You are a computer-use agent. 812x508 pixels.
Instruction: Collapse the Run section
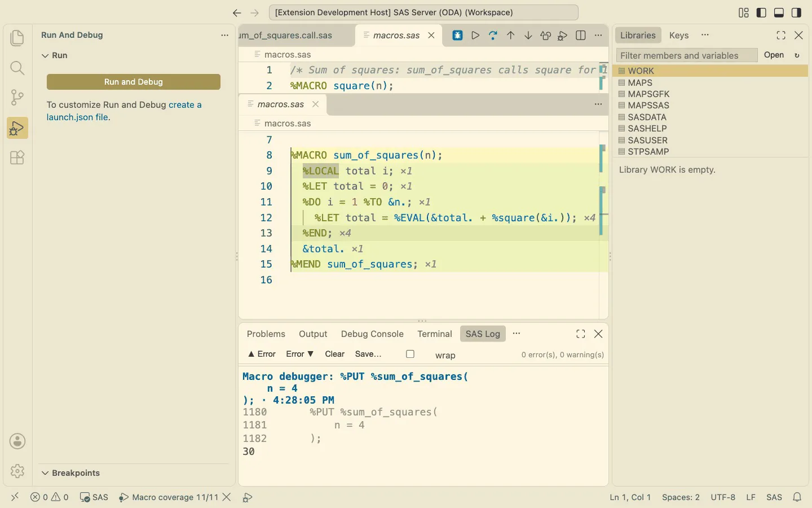tap(54, 55)
